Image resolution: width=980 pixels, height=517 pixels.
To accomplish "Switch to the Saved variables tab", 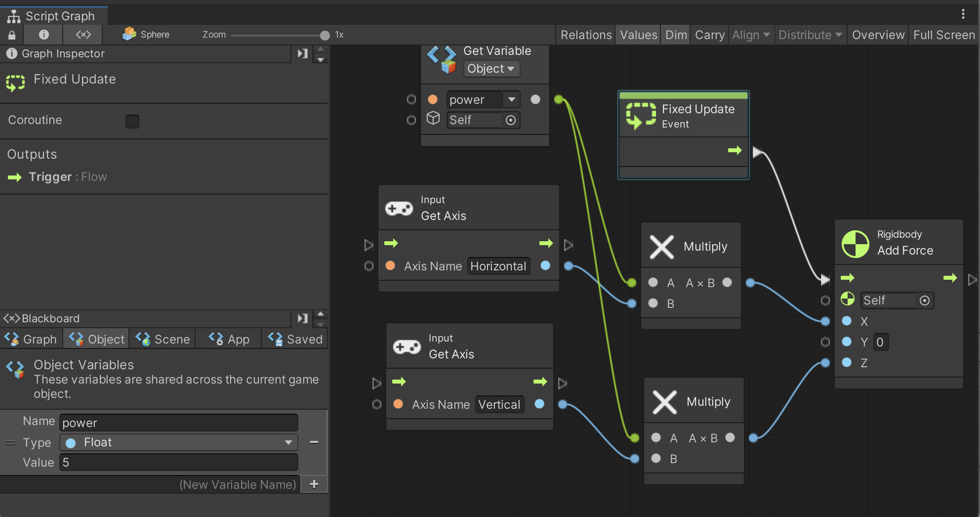I will (x=295, y=339).
